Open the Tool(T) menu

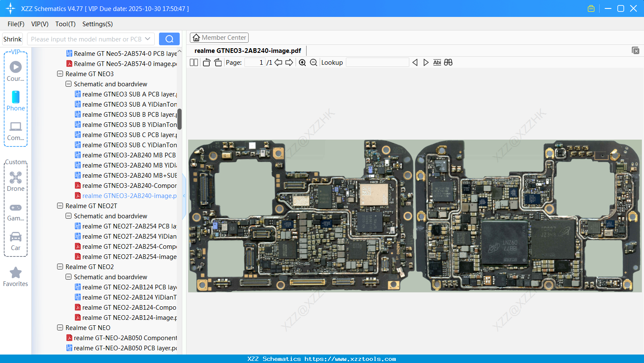point(65,24)
